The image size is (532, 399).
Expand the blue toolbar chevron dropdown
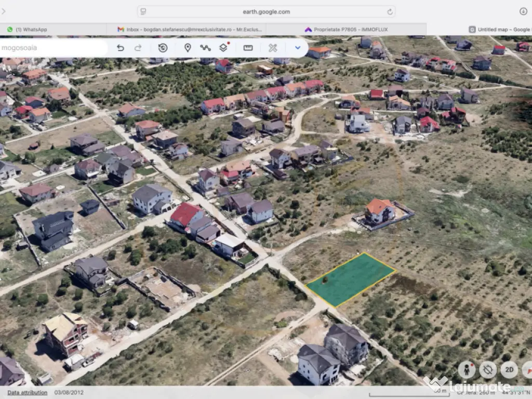coord(298,48)
